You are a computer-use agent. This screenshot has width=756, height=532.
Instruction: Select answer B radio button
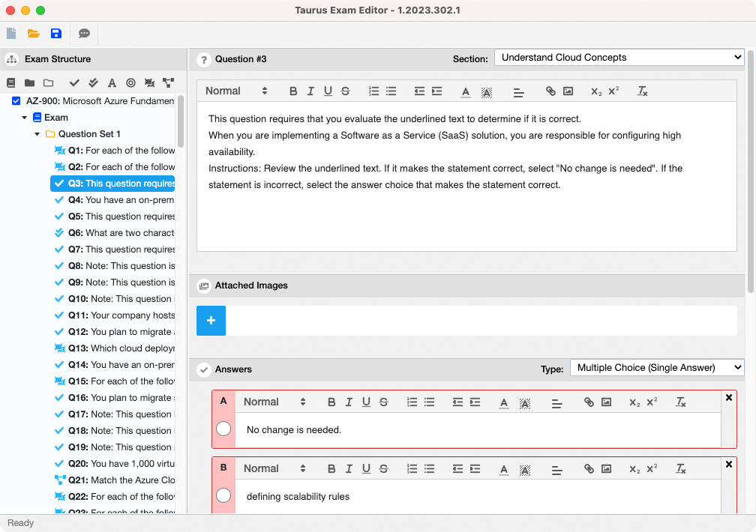(x=223, y=496)
